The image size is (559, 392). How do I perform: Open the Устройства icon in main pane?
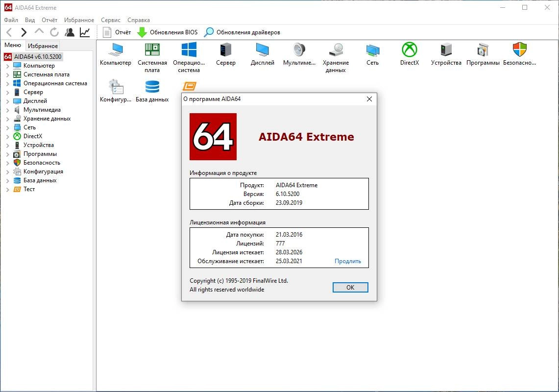click(446, 54)
